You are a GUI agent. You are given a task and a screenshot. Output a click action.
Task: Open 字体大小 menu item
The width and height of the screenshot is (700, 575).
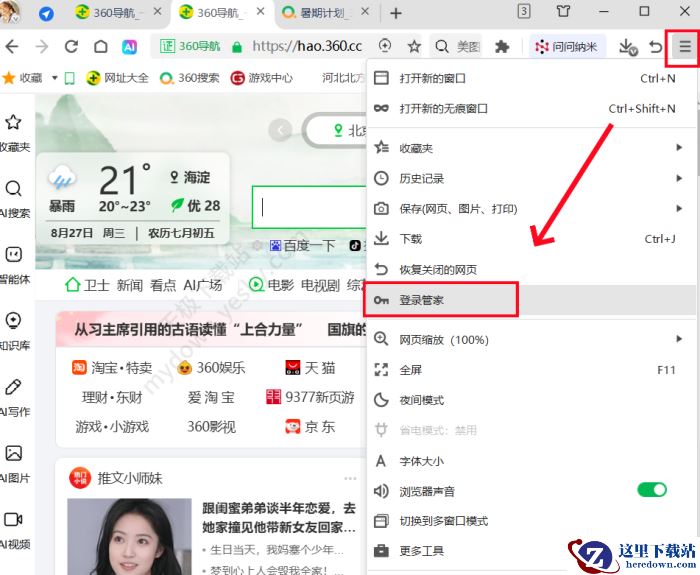click(531, 461)
